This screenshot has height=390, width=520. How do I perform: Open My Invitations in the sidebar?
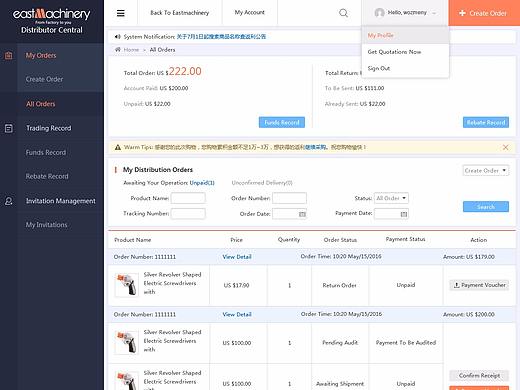[47, 225]
